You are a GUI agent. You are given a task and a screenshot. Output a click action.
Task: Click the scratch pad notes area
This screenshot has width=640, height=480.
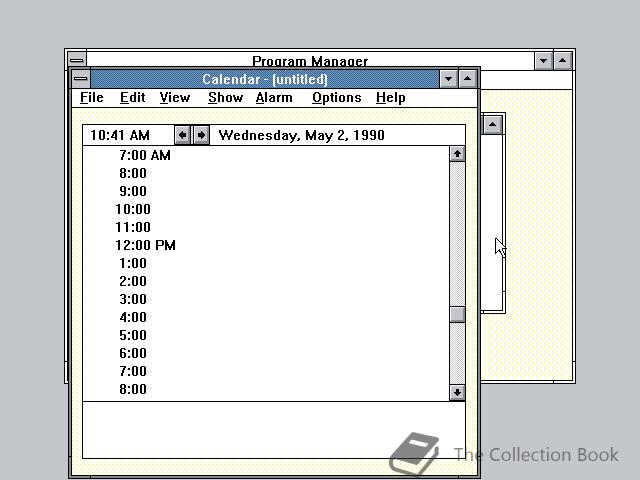tap(274, 430)
